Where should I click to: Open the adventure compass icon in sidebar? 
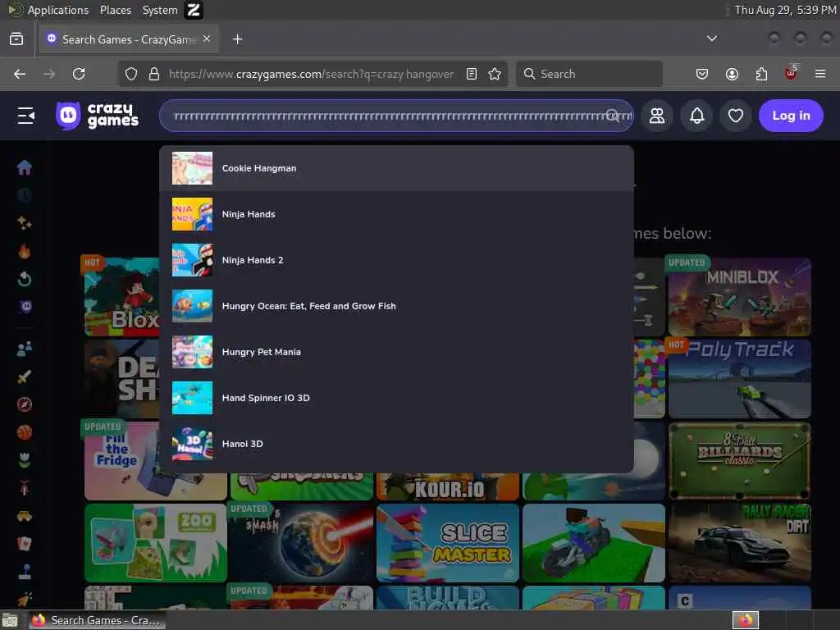[x=24, y=404]
